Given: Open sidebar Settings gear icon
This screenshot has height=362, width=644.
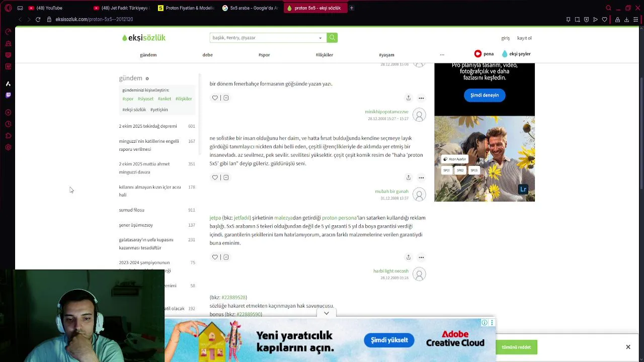Looking at the screenshot, I should tap(8, 147).
